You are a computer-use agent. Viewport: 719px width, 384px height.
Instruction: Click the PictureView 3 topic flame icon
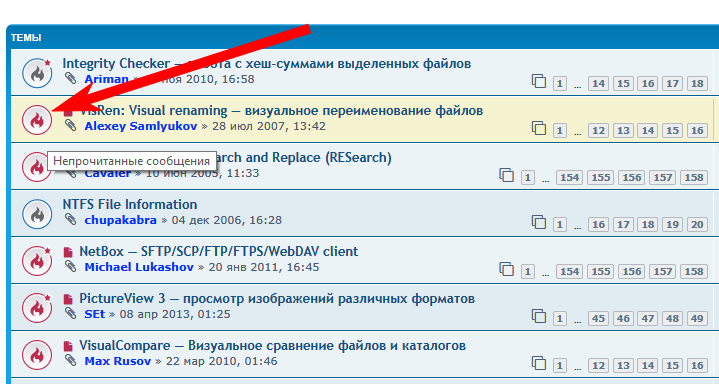pos(37,308)
